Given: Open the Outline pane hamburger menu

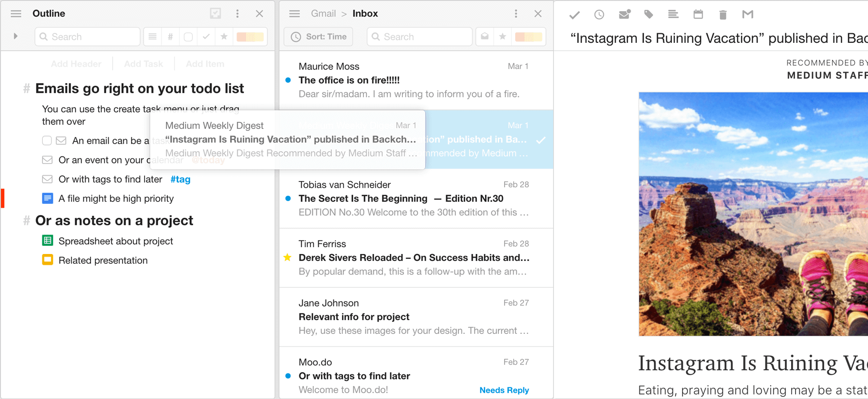Looking at the screenshot, I should pos(16,14).
